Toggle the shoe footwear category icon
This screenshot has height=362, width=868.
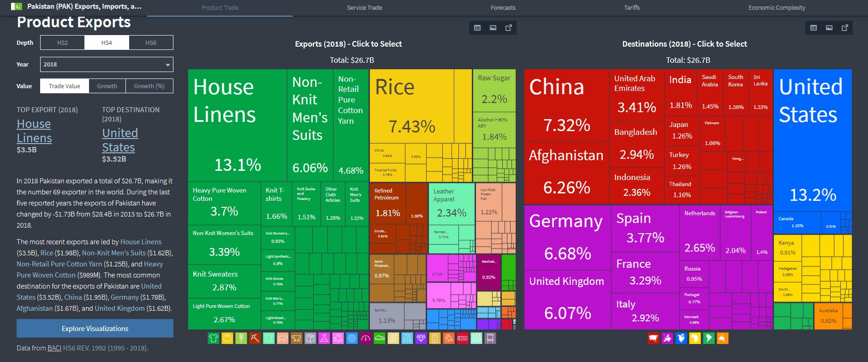pos(380,338)
